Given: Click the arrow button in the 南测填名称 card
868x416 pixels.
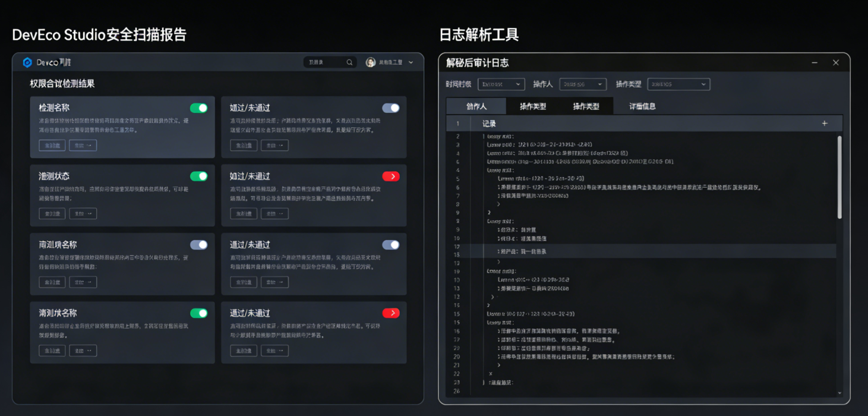Looking at the screenshot, I should pyautogui.click(x=83, y=282).
